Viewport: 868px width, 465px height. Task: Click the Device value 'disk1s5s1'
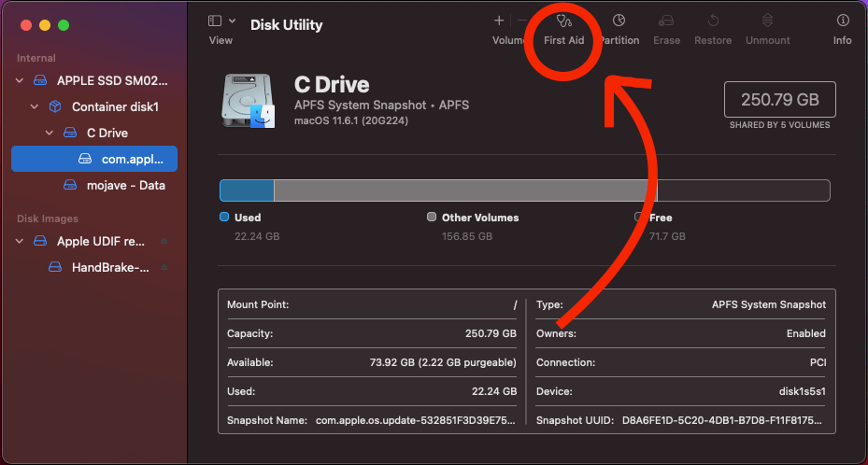(x=802, y=391)
